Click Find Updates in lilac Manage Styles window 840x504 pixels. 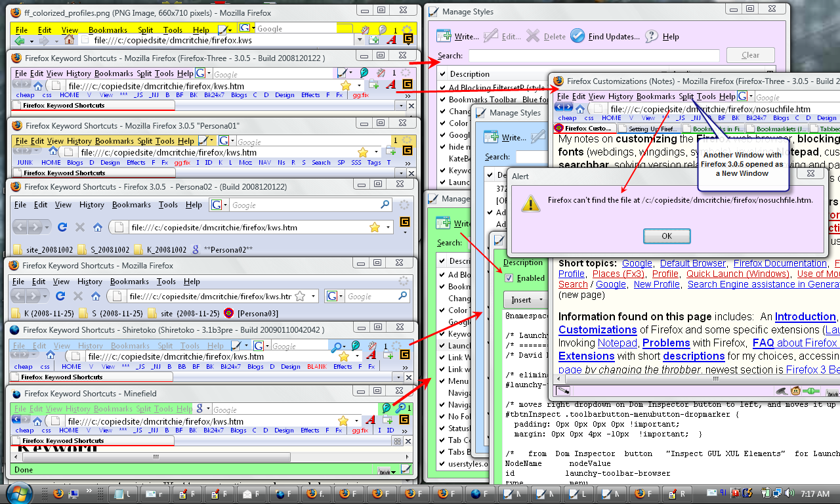(x=604, y=37)
